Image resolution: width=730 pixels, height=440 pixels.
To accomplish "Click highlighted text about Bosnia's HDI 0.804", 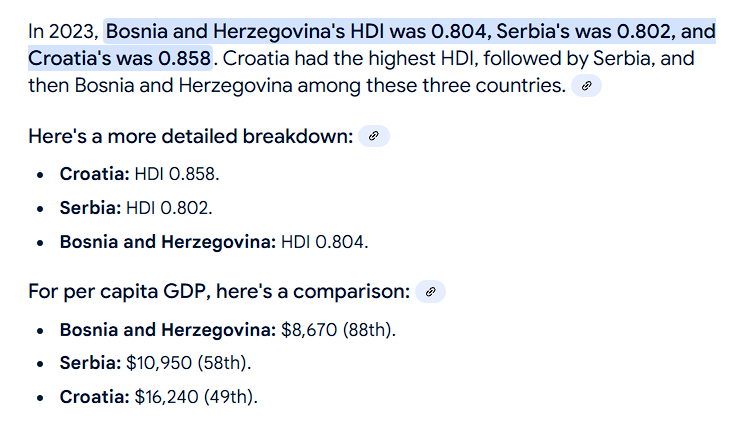I will click(296, 31).
